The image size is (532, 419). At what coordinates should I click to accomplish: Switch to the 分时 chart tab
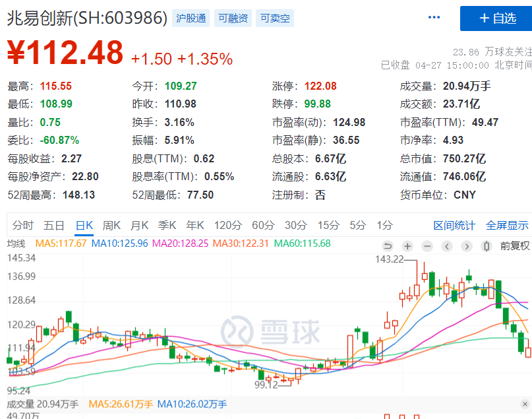pyautogui.click(x=22, y=225)
